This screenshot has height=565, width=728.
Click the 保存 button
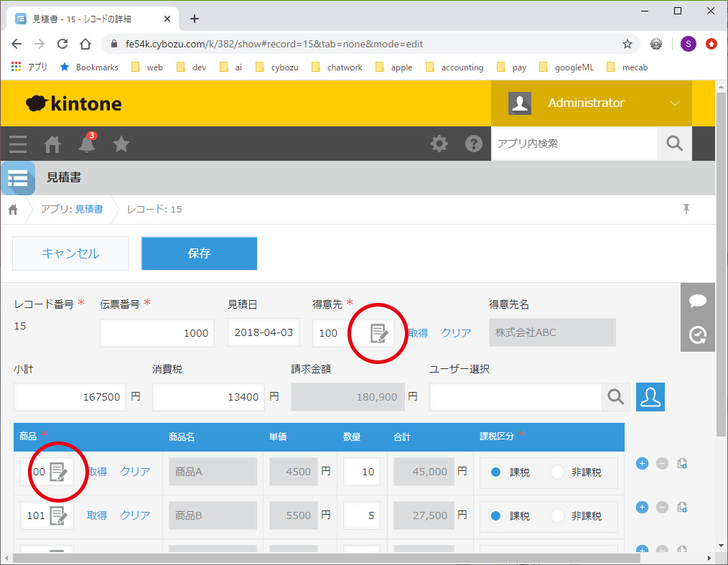(x=199, y=253)
